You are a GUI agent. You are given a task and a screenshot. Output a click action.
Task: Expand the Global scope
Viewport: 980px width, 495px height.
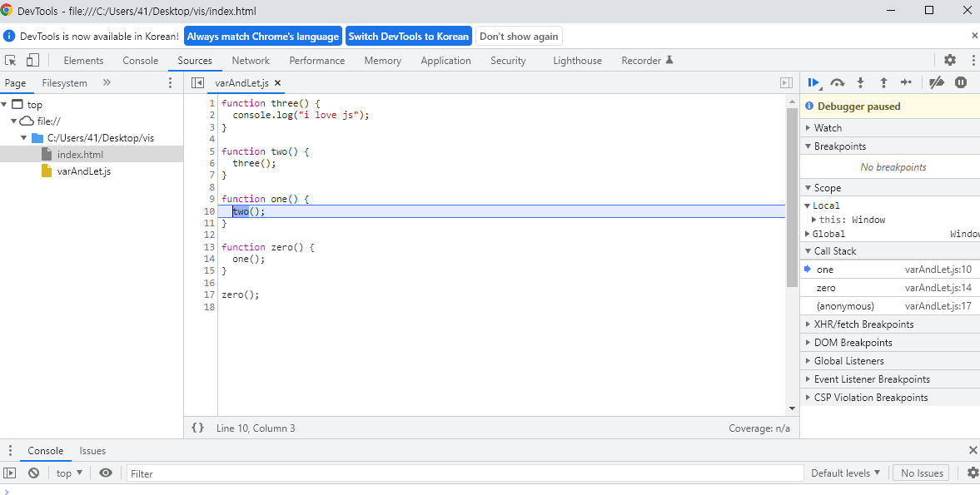click(x=807, y=234)
